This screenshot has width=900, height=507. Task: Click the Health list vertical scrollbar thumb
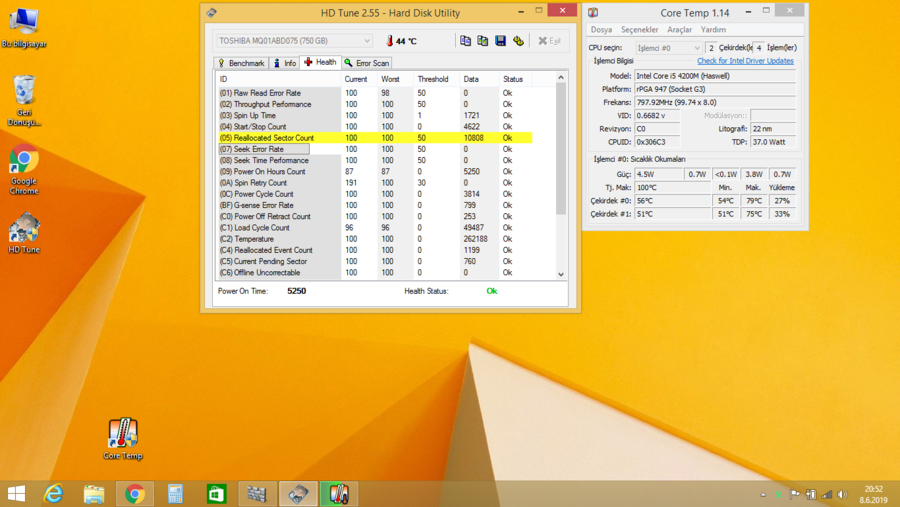click(561, 149)
